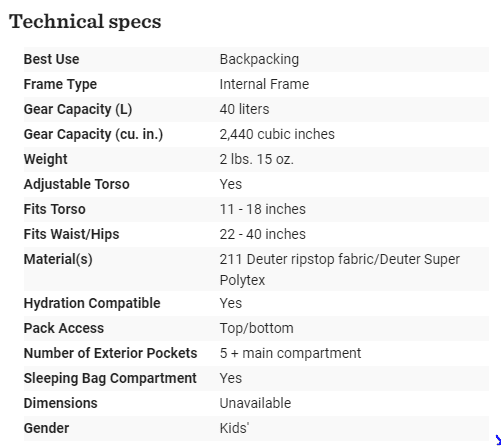This screenshot has width=501, height=446.
Task: Click the Internal Frame value
Action: point(264,84)
